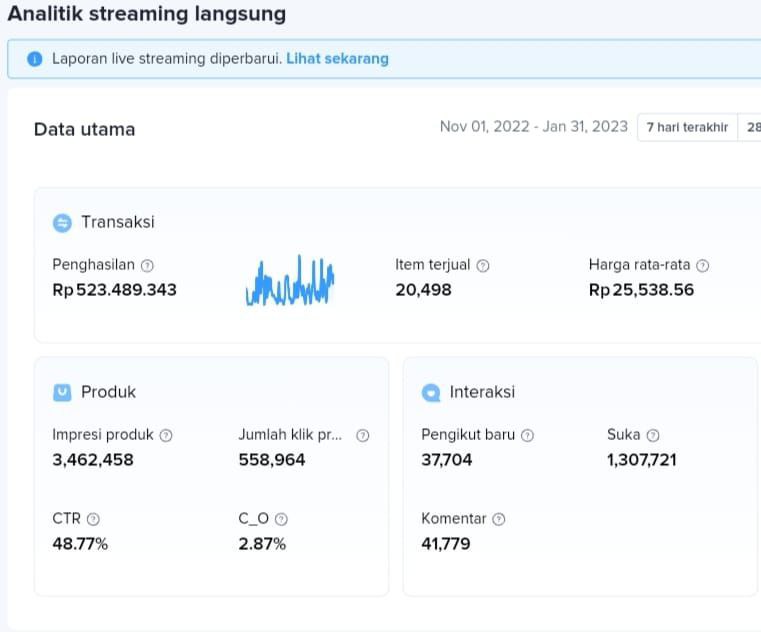Select the 7 hari terakhir range button
The height and width of the screenshot is (632, 761).
pos(687,127)
